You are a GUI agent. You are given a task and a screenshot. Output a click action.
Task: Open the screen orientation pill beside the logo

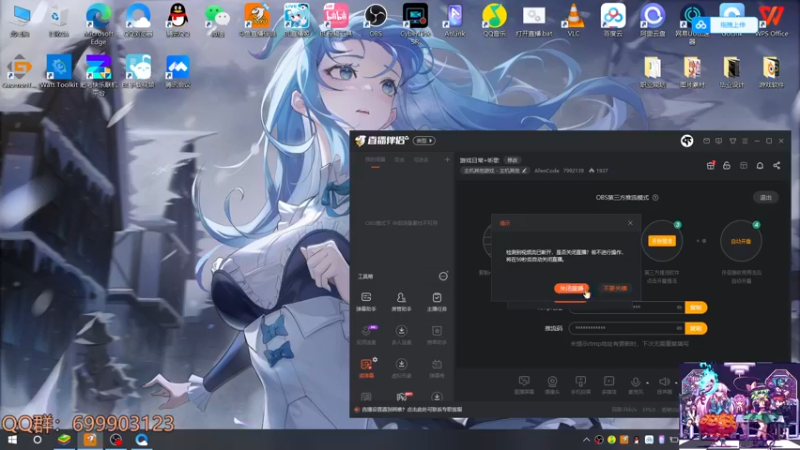tap(424, 141)
